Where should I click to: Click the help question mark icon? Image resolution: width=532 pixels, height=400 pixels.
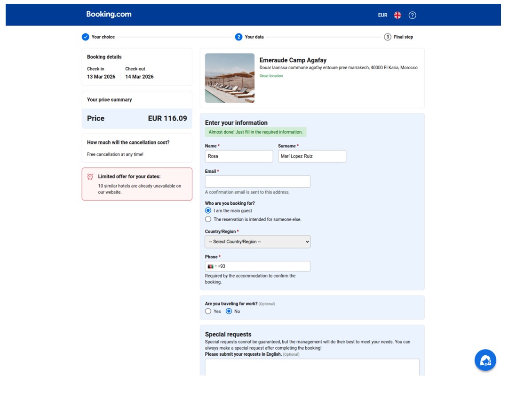pyautogui.click(x=413, y=15)
